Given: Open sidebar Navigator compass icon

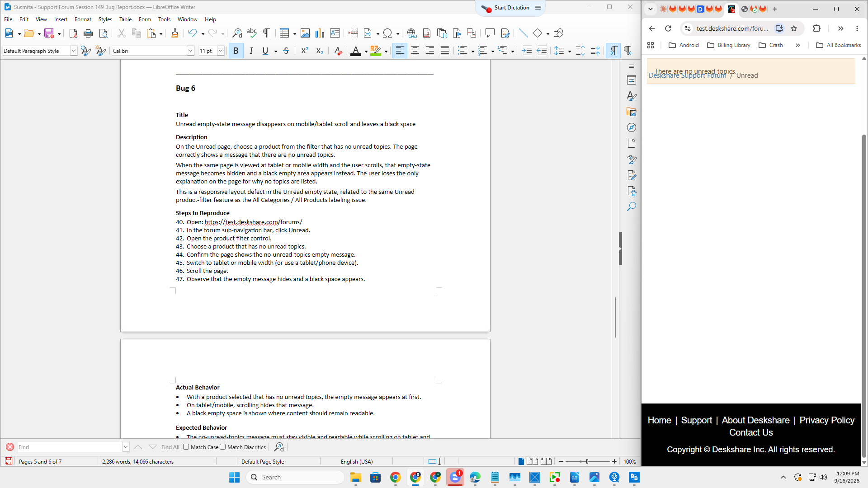Looking at the screenshot, I should (x=632, y=127).
